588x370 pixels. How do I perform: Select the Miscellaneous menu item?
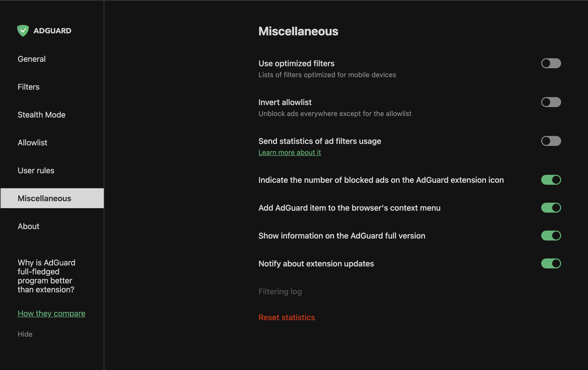44,198
